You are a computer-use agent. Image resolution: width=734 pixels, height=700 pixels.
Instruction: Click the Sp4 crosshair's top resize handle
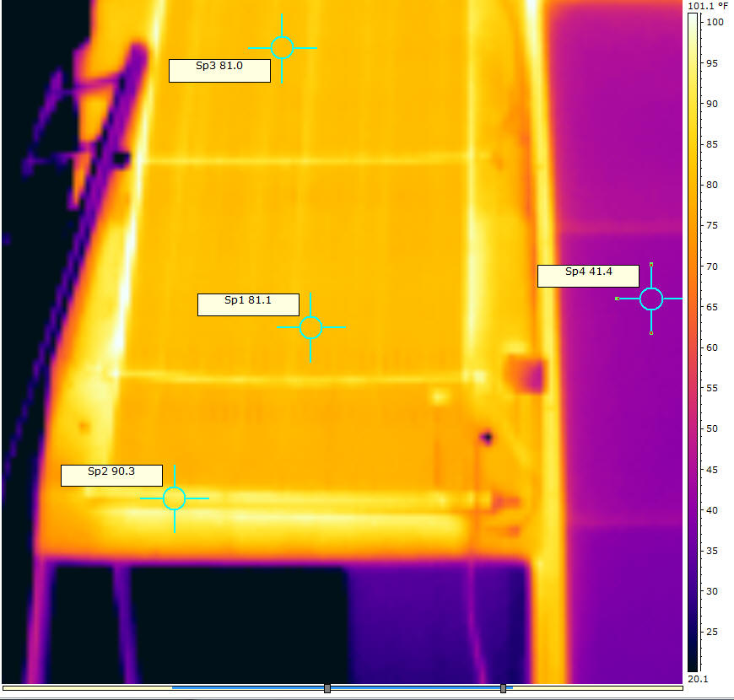pos(651,265)
